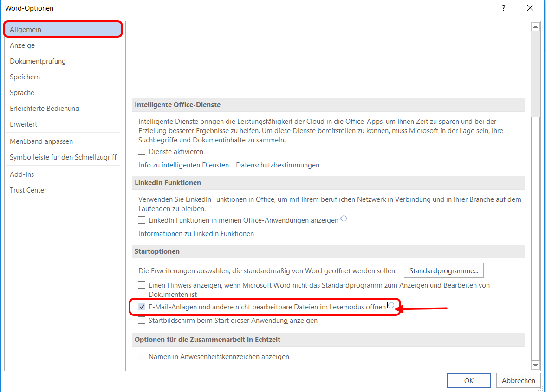The height and width of the screenshot is (392, 546).
Task: Click the scrollbar up arrow
Action: coord(536,27)
